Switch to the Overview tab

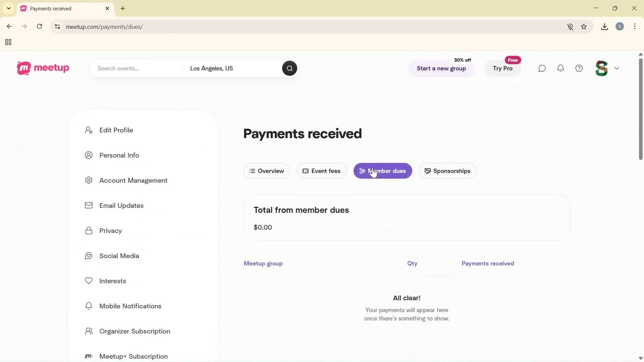pos(267,171)
